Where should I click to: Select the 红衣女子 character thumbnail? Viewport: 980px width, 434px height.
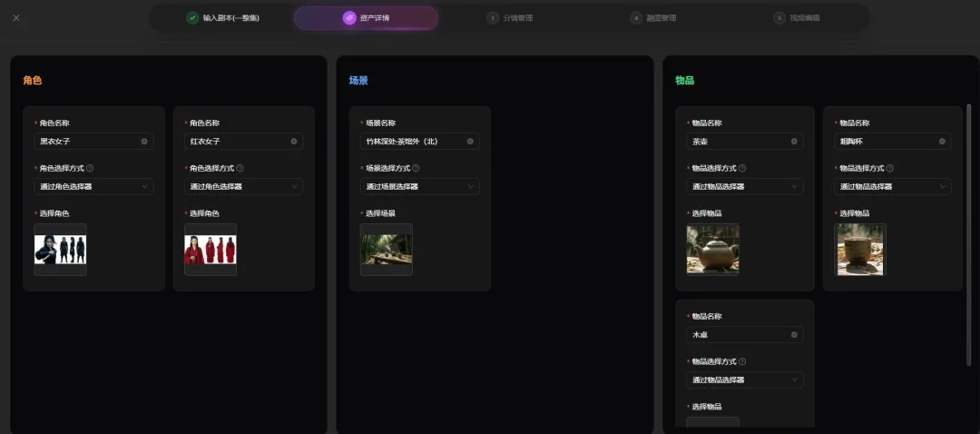(210, 250)
